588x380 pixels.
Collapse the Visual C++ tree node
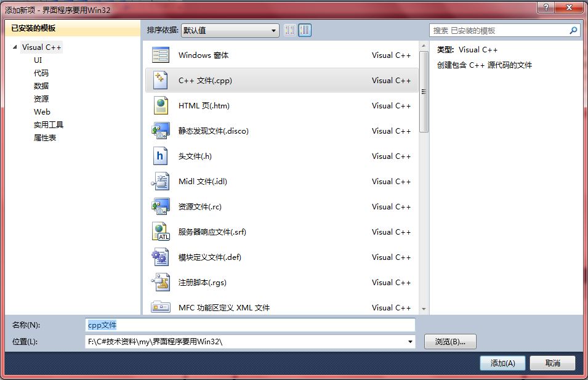click(x=15, y=47)
